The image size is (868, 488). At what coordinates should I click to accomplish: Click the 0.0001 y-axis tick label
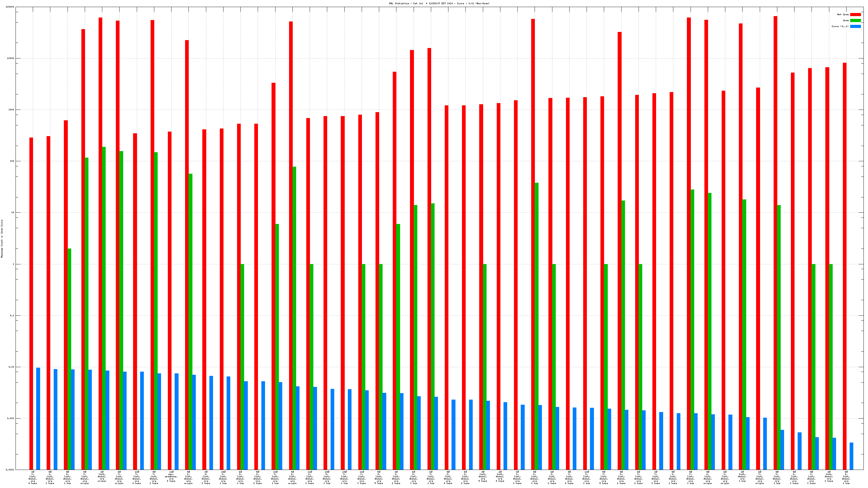10,470
